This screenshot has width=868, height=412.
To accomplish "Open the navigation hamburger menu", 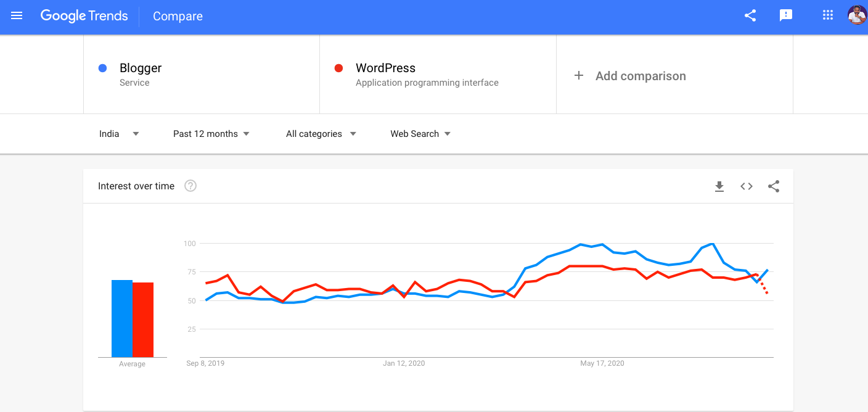I will (16, 16).
